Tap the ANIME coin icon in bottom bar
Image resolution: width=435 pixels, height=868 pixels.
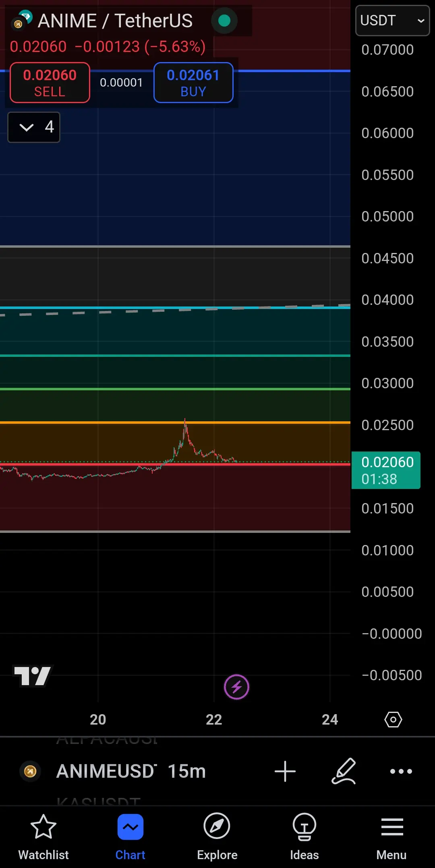tap(30, 771)
